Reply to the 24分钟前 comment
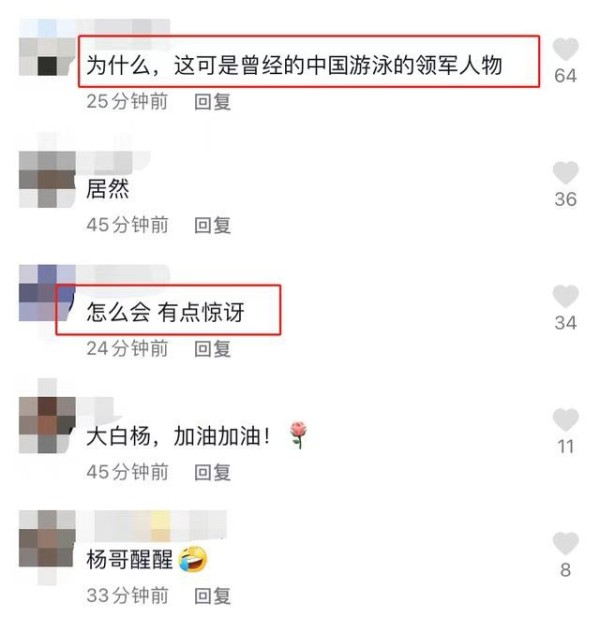The image size is (600, 617). pyautogui.click(x=212, y=349)
